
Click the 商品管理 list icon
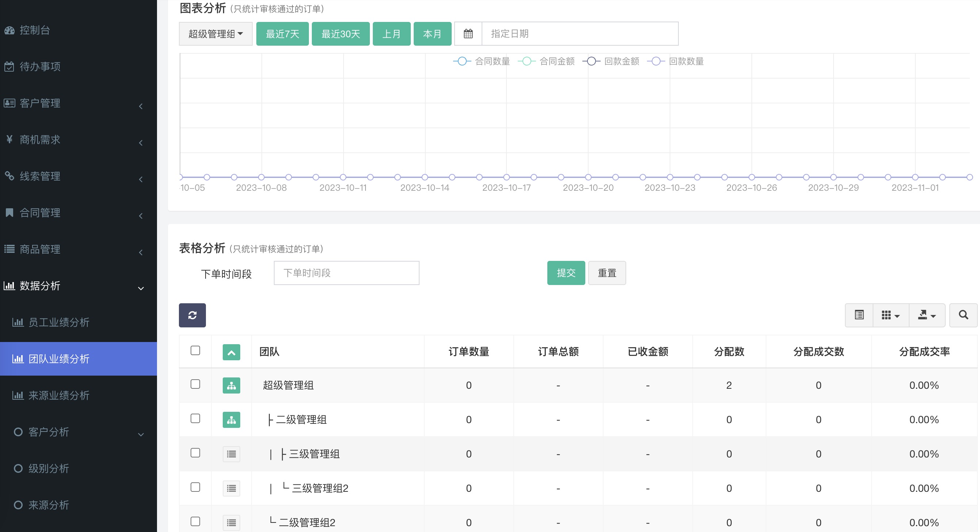coord(9,249)
